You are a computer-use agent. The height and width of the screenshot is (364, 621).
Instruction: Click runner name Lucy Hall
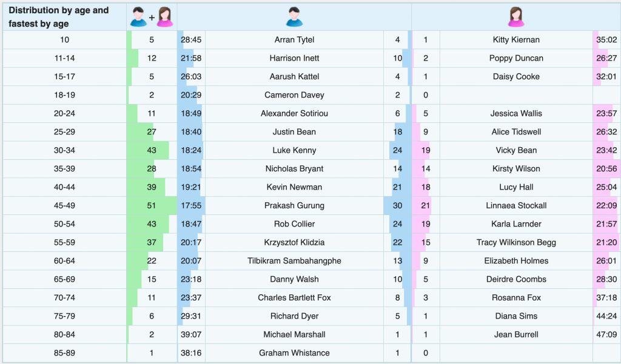pyautogui.click(x=516, y=187)
